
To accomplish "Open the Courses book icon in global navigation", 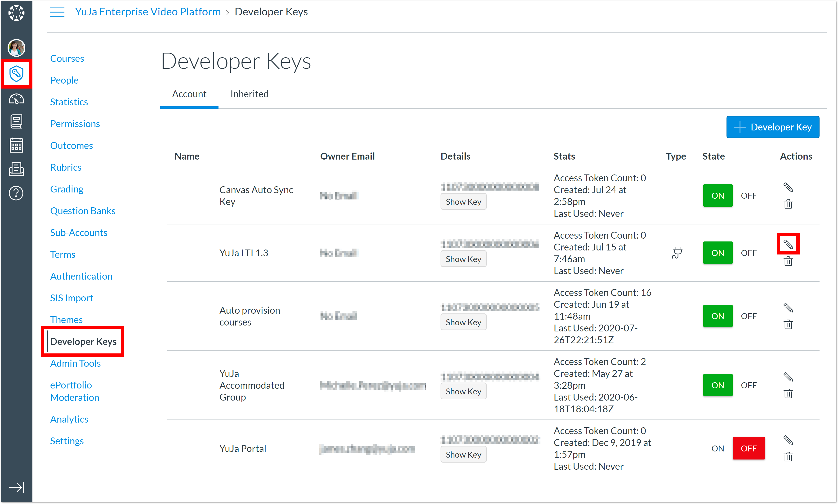I will point(16,121).
